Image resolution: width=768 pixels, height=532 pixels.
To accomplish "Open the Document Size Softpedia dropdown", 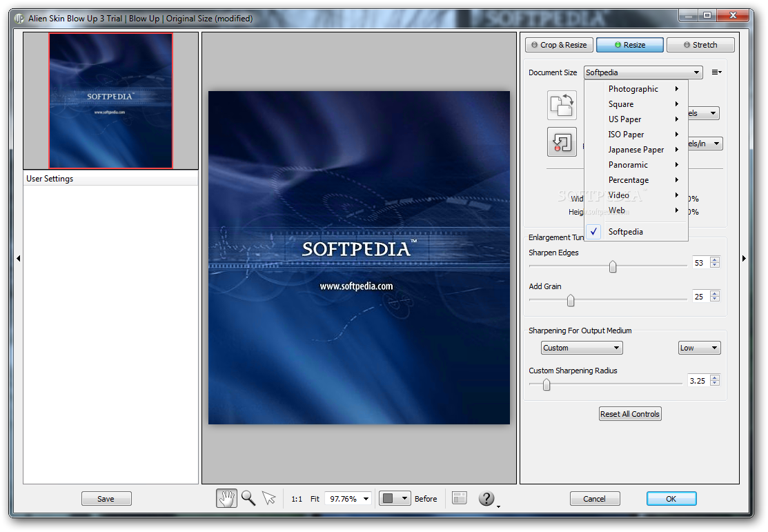I will pos(643,72).
